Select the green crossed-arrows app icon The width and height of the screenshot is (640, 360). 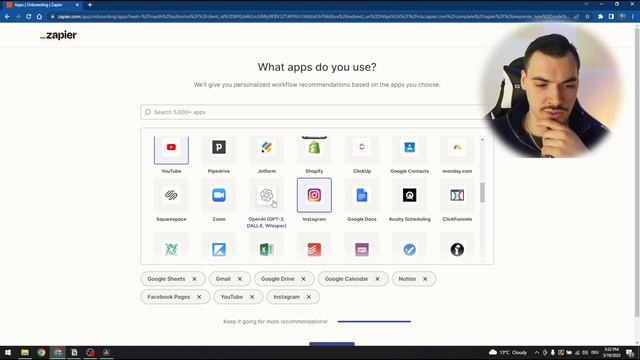(171, 249)
